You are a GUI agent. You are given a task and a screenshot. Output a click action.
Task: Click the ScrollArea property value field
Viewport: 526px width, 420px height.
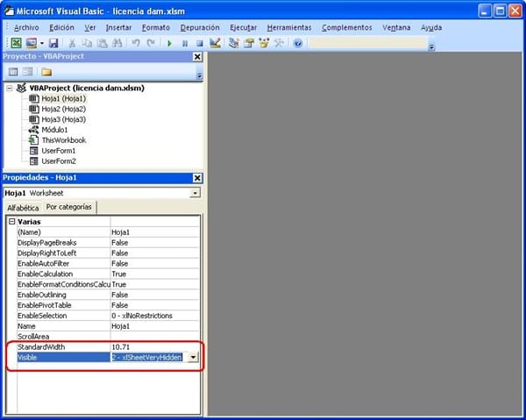(153, 336)
